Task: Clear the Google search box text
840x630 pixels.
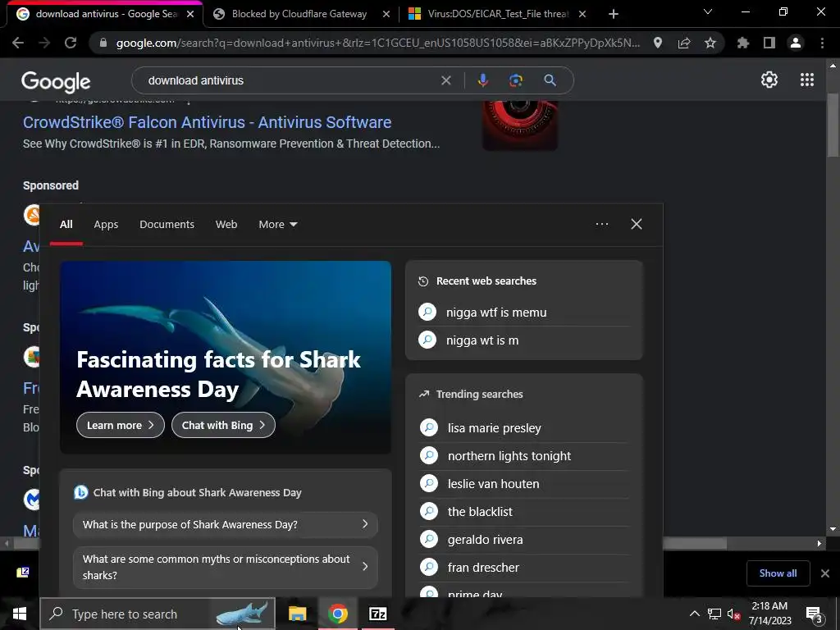Action: pyautogui.click(x=445, y=80)
